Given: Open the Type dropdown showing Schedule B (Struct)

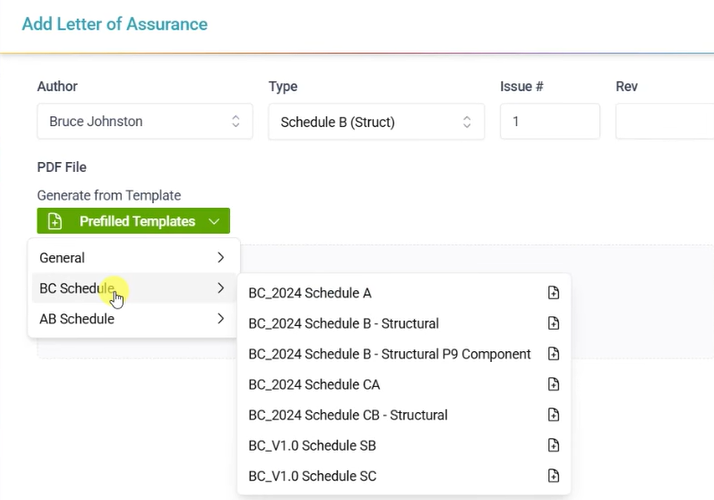Looking at the screenshot, I should pos(376,122).
